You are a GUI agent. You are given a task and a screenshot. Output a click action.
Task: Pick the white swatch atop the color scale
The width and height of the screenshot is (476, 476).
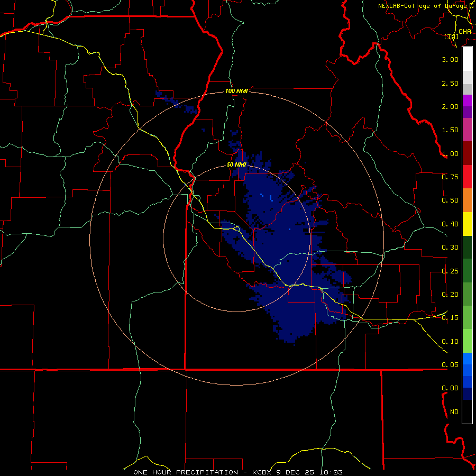[x=467, y=59]
